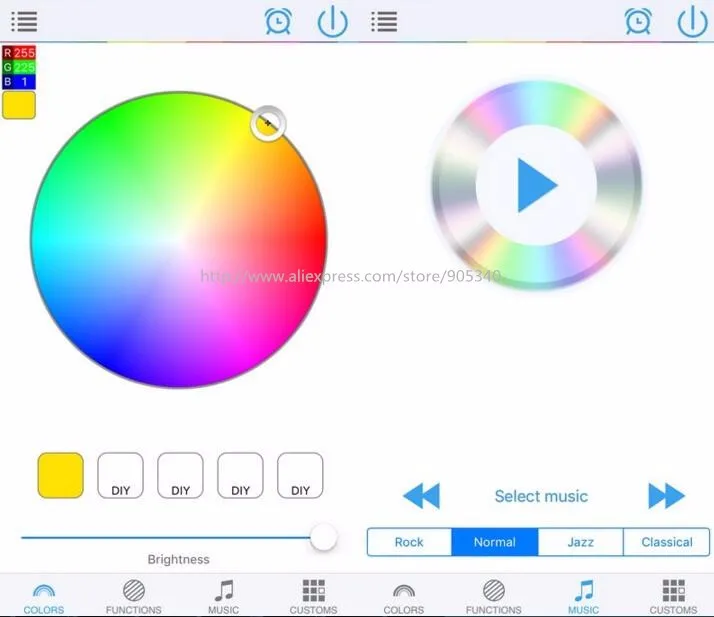Open the alarm clock timer on left screen
Image resolution: width=714 pixels, height=617 pixels.
278,21
